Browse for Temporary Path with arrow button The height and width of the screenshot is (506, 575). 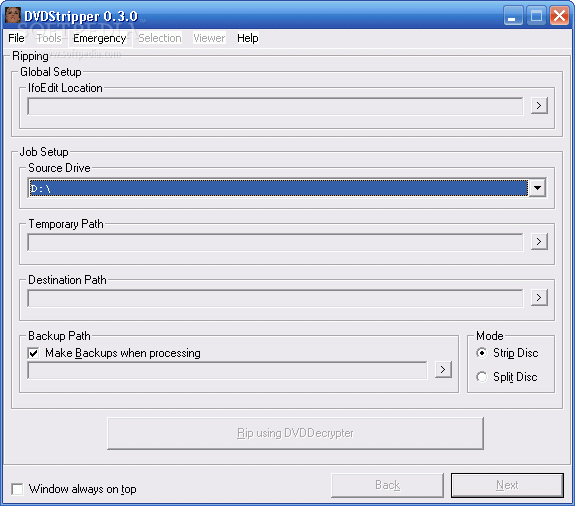[539, 242]
